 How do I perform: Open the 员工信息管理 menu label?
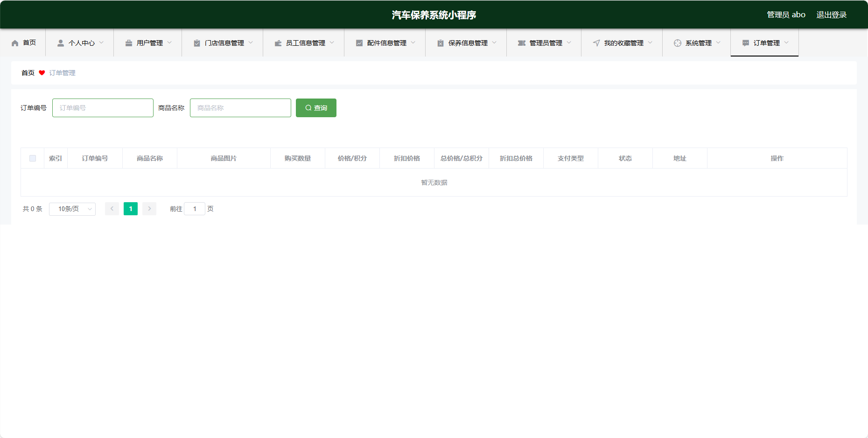click(306, 43)
